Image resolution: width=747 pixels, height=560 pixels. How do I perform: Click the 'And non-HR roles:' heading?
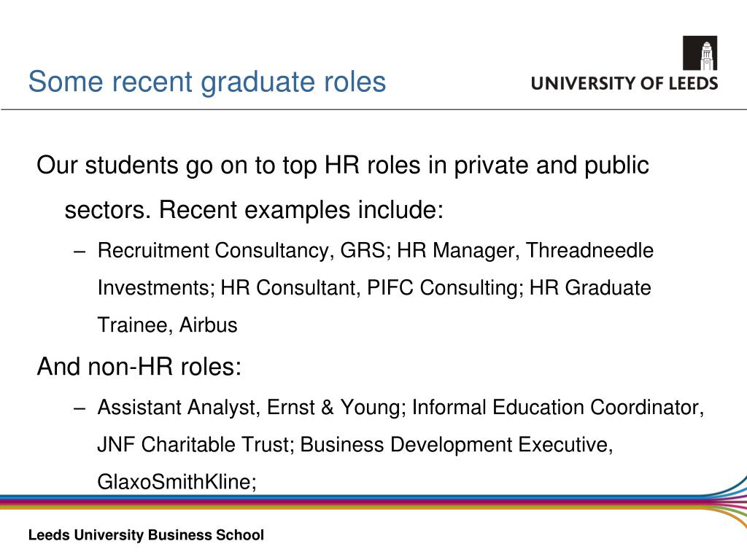click(139, 367)
